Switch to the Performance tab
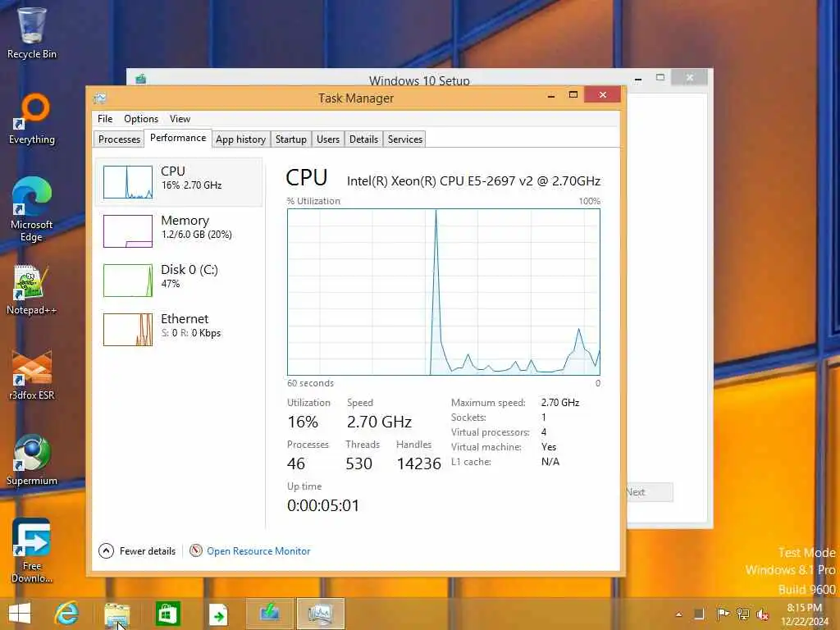 178,138
